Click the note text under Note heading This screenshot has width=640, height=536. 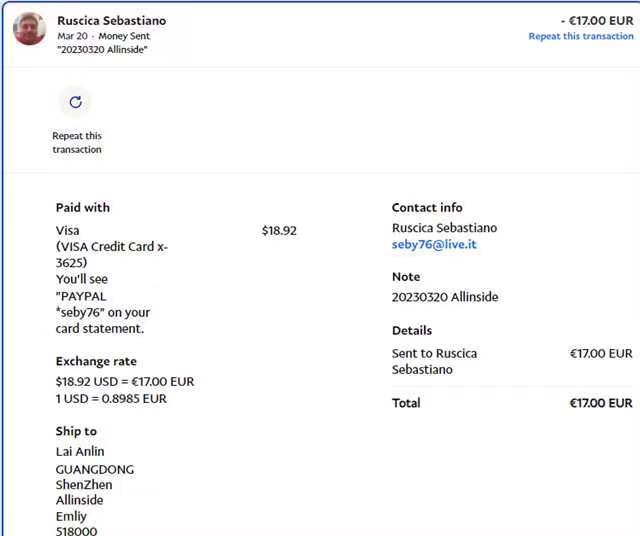444,297
